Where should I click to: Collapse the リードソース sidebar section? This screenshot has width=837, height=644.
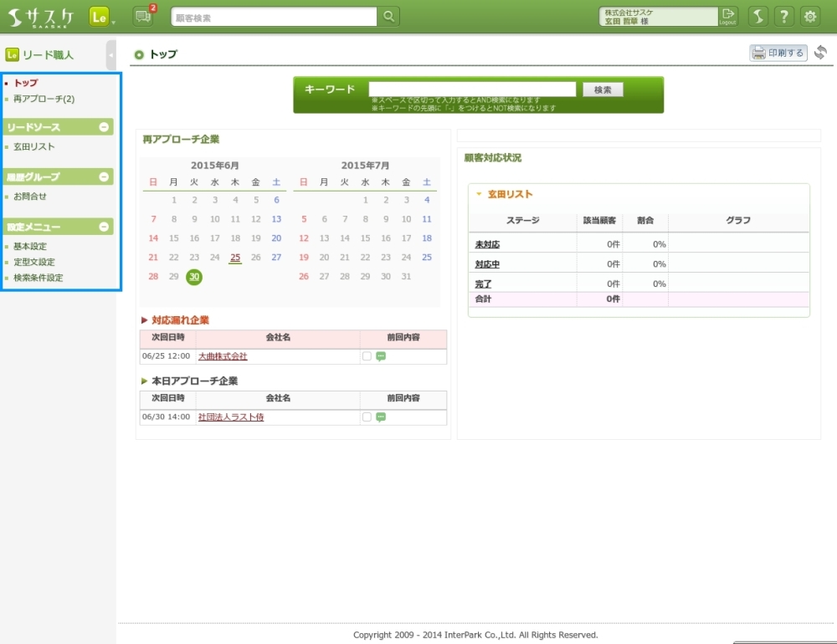104,127
